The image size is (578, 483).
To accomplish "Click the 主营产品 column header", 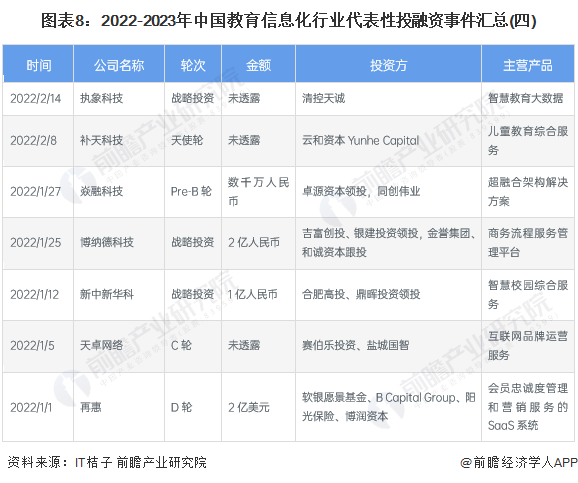I will pos(528,65).
